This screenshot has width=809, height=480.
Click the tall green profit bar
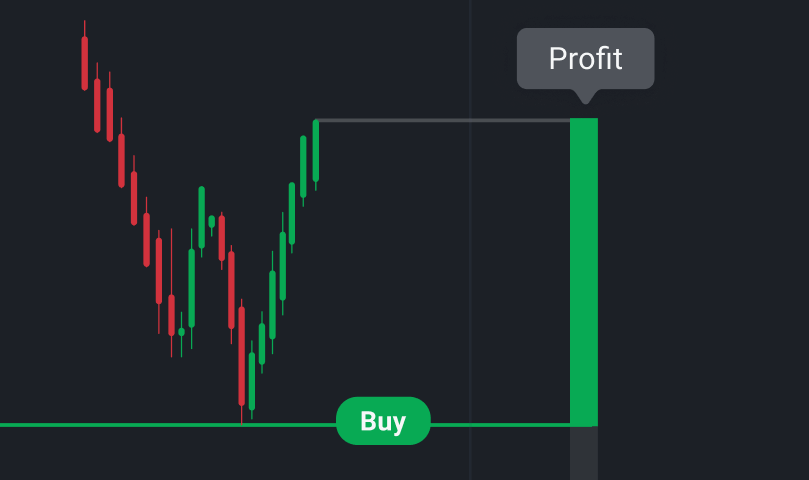pyautogui.click(x=583, y=270)
